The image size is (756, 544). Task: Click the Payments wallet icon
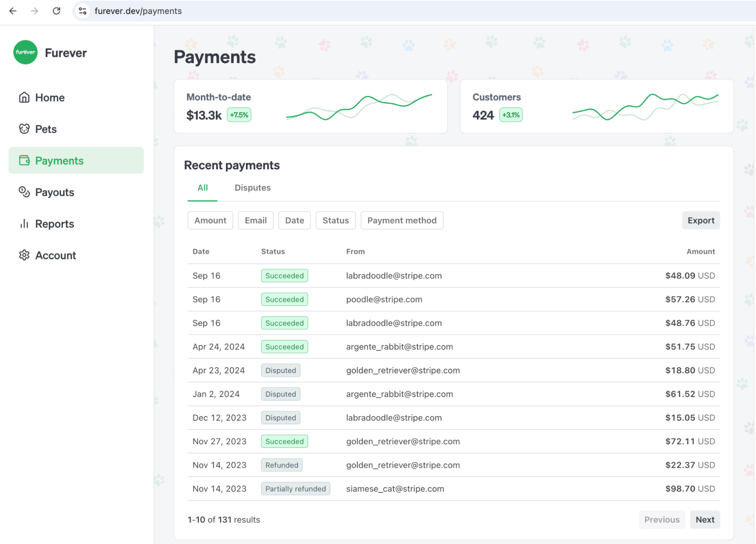pyautogui.click(x=24, y=160)
